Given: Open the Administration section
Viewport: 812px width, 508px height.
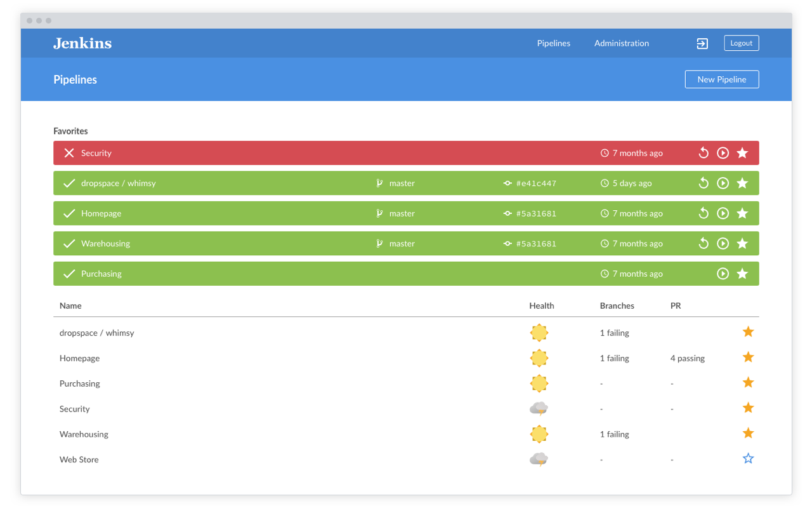Looking at the screenshot, I should pos(621,43).
